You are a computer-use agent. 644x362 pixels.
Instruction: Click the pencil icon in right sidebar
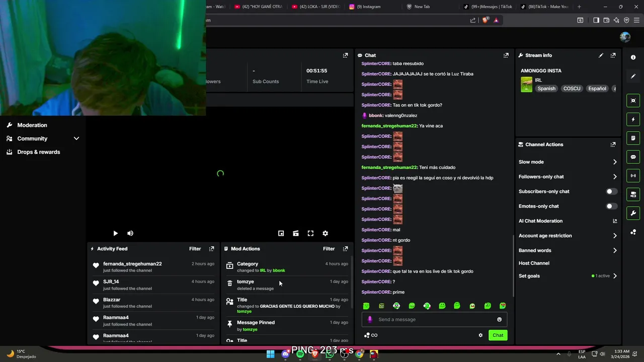pyautogui.click(x=633, y=76)
